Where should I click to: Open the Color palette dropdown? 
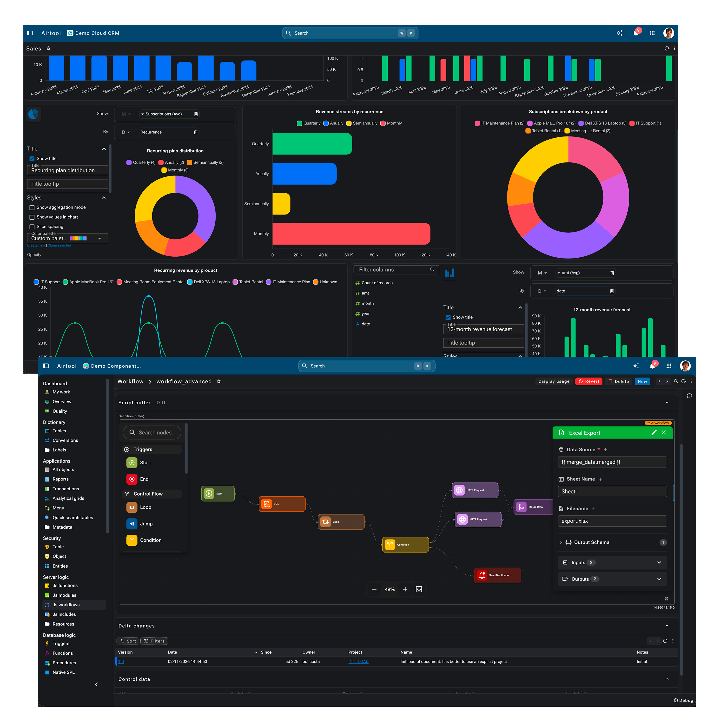click(x=99, y=238)
